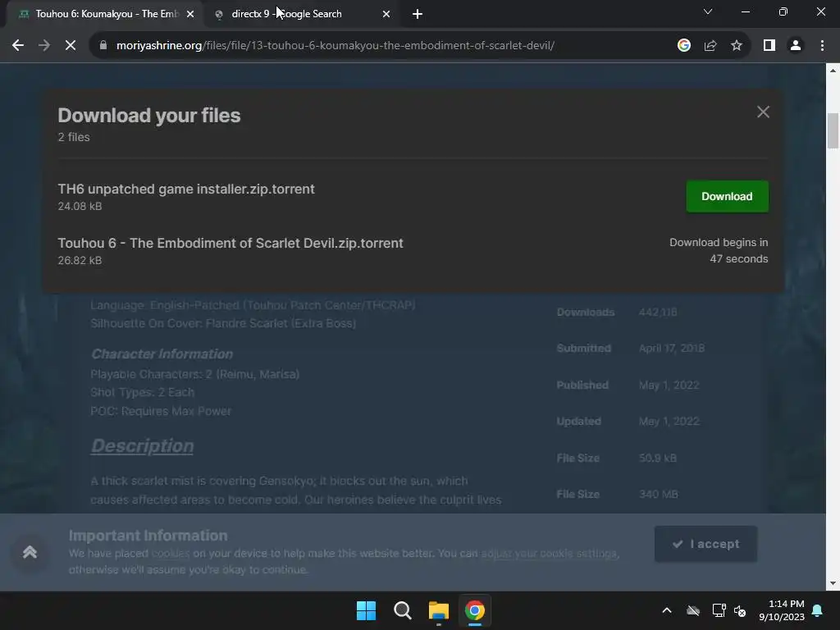Image resolution: width=840 pixels, height=630 pixels.
Task: Accept cookies with I accept button
Action: coord(705,544)
